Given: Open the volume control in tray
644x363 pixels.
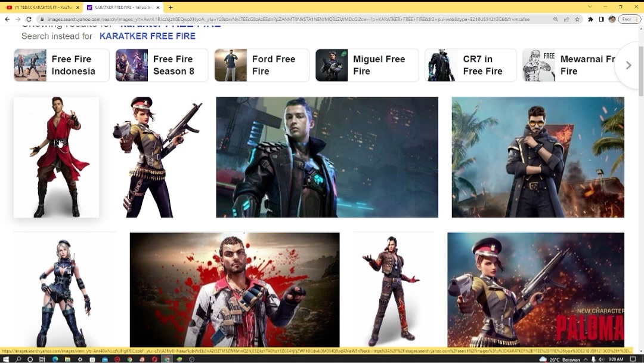Looking at the screenshot, I should [x=602, y=359].
